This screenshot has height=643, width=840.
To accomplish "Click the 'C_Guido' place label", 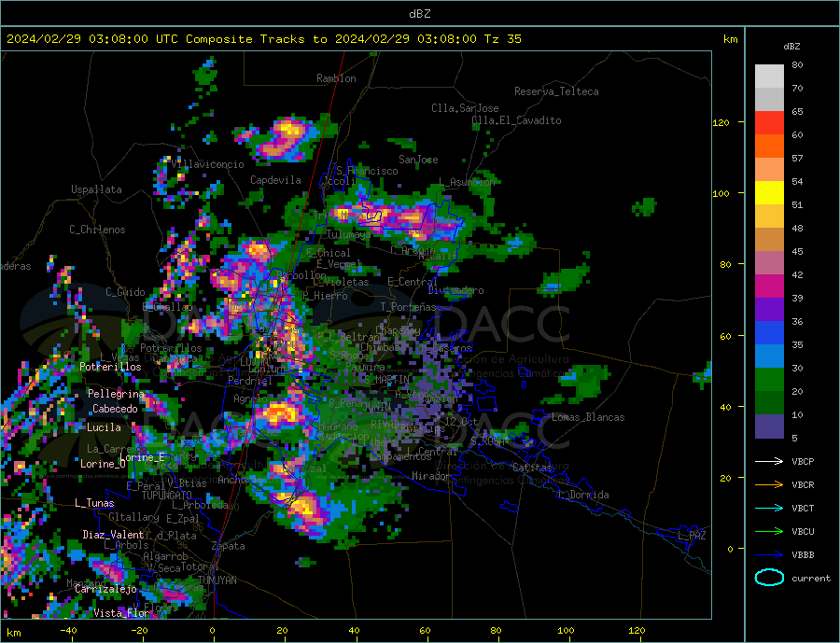I will [x=125, y=292].
